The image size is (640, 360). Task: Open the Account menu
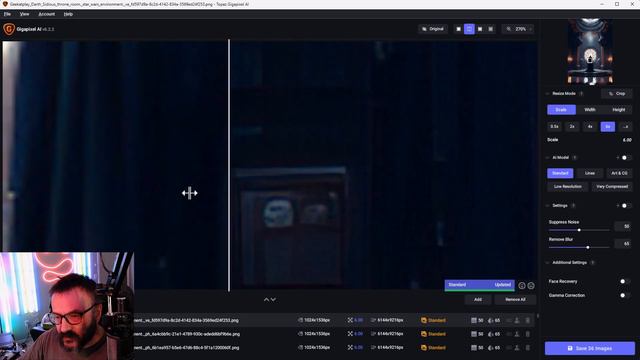47,14
